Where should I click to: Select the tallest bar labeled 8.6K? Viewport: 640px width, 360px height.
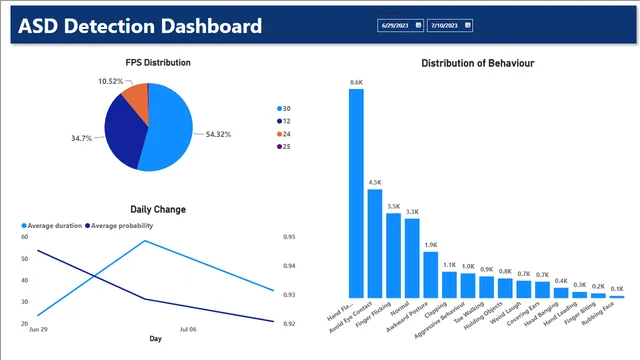pos(356,193)
